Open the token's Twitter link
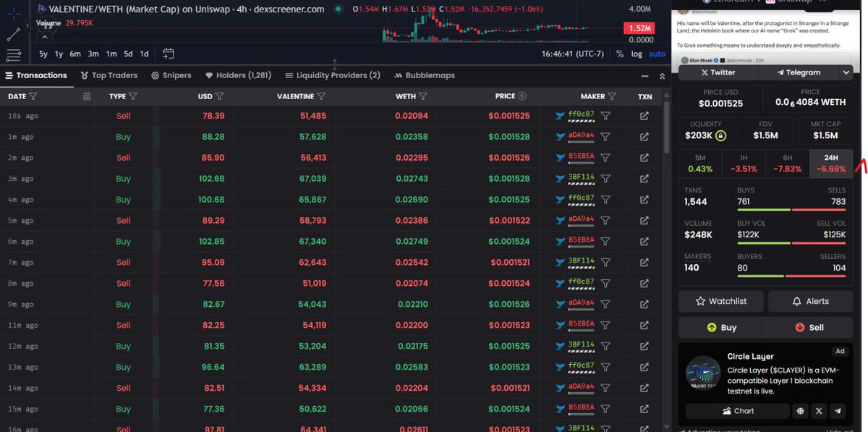 click(718, 72)
